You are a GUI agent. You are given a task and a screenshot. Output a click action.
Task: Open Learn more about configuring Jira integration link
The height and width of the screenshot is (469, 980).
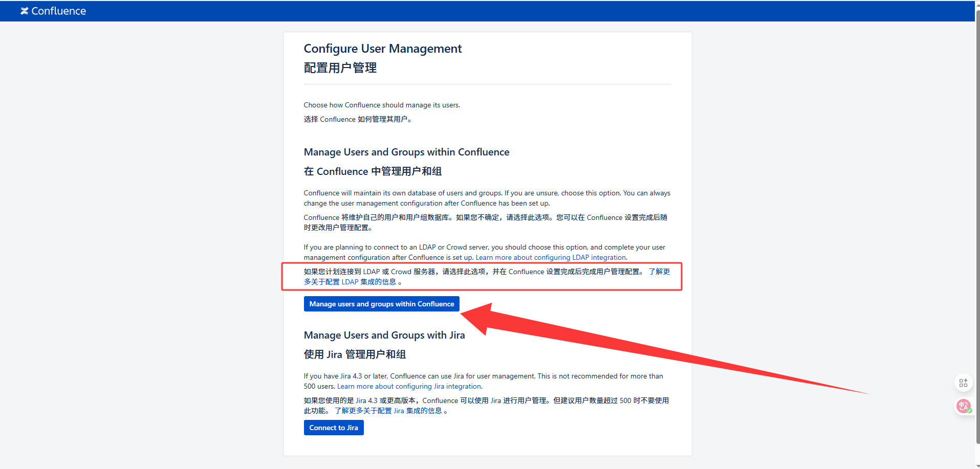coord(409,387)
